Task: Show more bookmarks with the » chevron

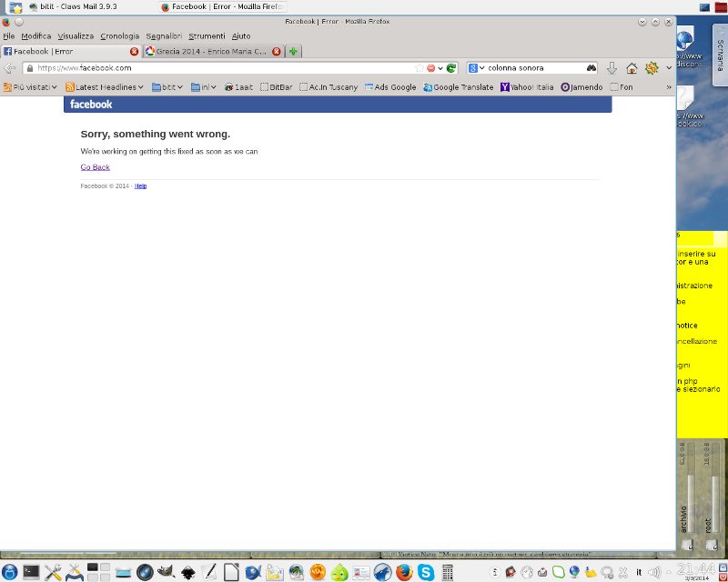Action: pyautogui.click(x=669, y=87)
